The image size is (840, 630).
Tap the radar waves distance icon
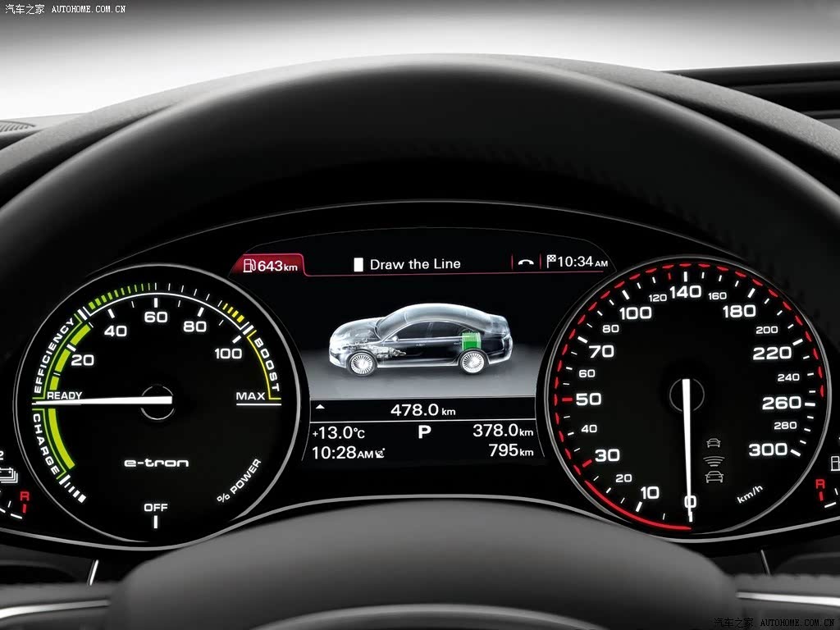click(714, 461)
